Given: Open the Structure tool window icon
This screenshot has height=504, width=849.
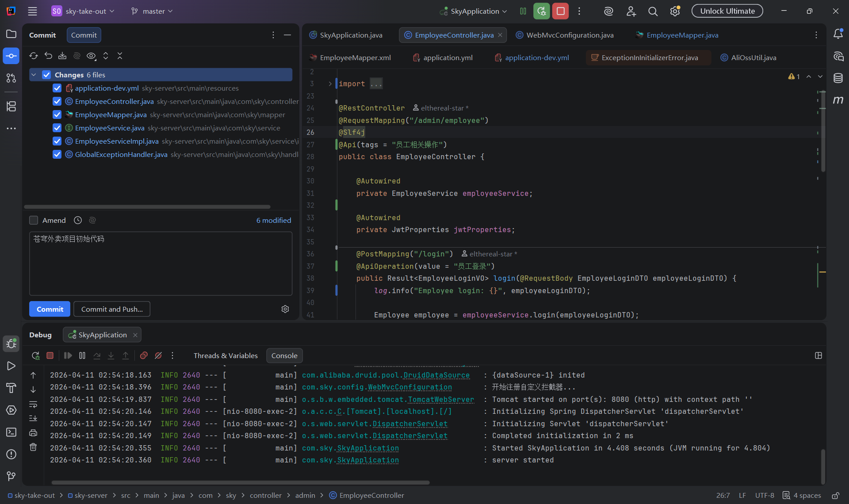Looking at the screenshot, I should 11,106.
